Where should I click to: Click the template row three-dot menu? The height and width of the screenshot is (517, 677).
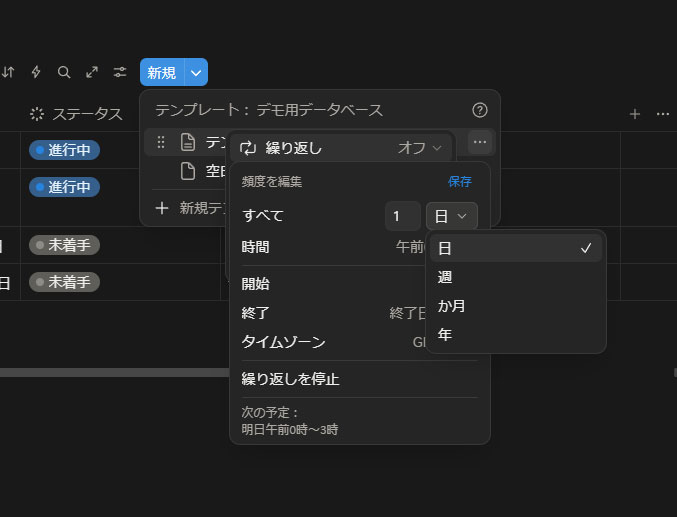coord(480,142)
